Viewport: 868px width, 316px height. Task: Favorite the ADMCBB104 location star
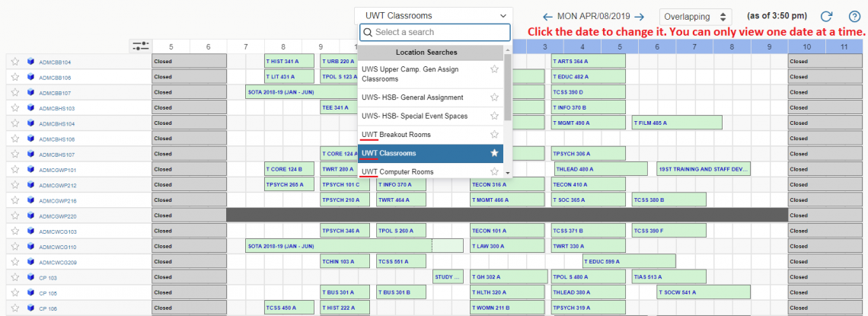click(x=14, y=62)
